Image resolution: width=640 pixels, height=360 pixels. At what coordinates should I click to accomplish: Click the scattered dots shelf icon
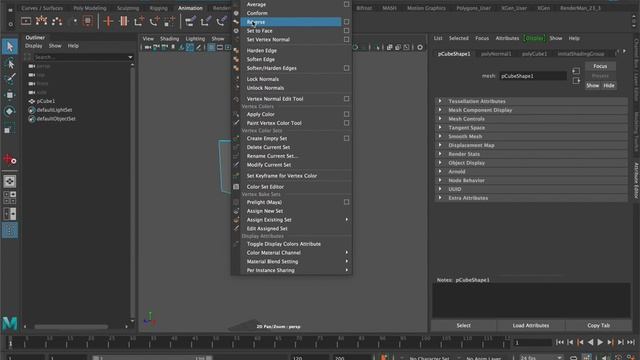point(57,21)
